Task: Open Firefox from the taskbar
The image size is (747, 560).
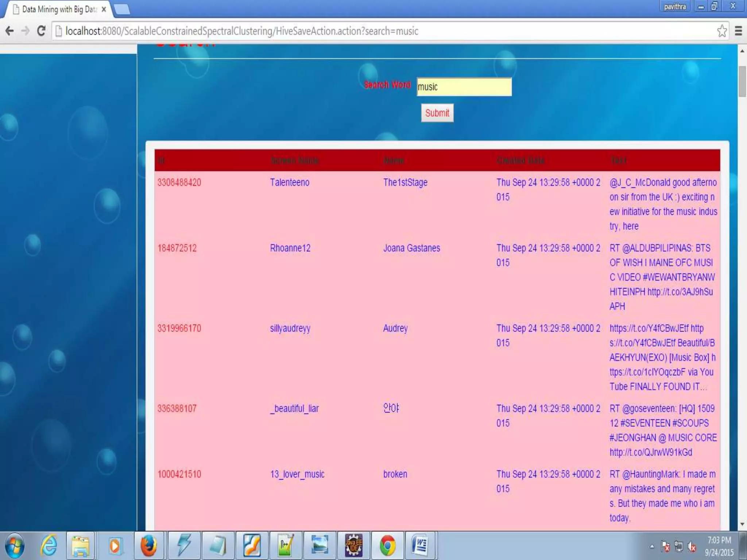Action: tap(148, 546)
